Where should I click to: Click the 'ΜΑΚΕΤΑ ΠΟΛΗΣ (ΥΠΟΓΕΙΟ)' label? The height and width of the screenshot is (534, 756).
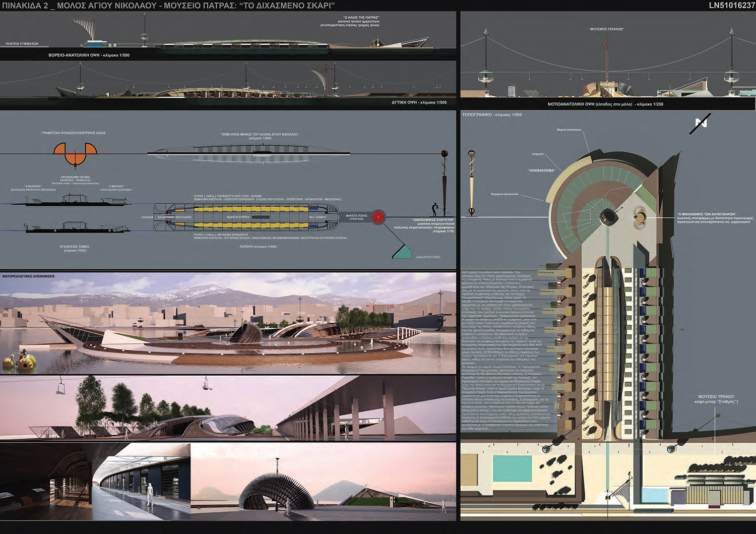pyautogui.click(x=356, y=217)
